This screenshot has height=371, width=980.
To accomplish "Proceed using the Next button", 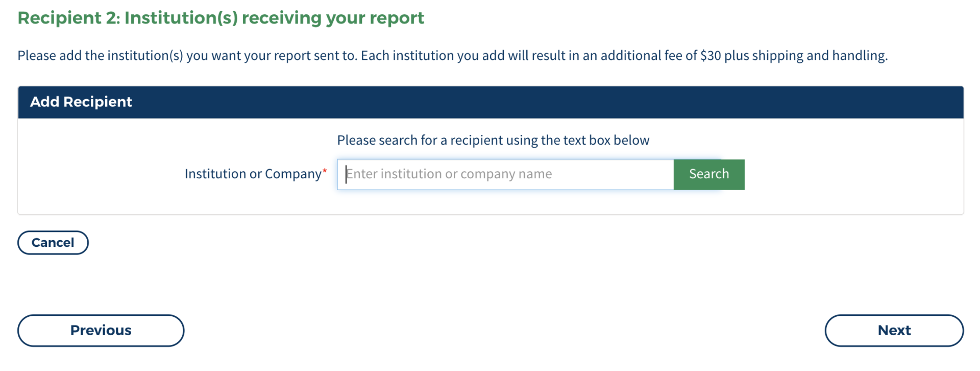I will 894,331.
